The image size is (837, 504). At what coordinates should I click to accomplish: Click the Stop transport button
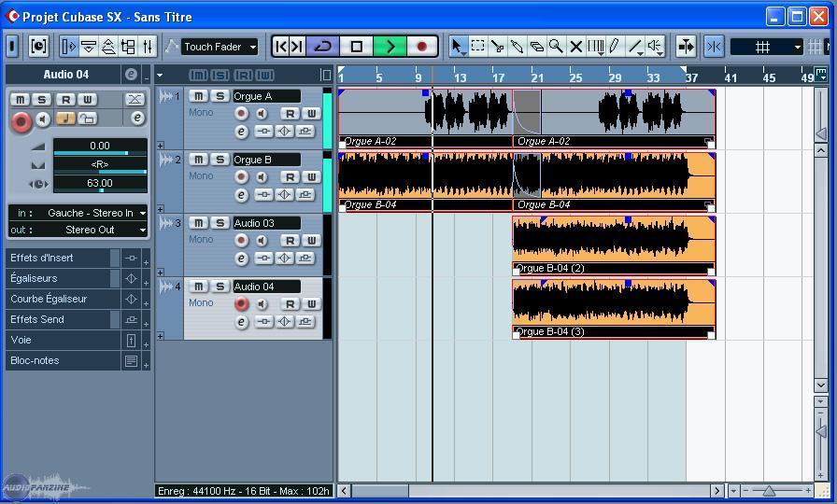[357, 47]
